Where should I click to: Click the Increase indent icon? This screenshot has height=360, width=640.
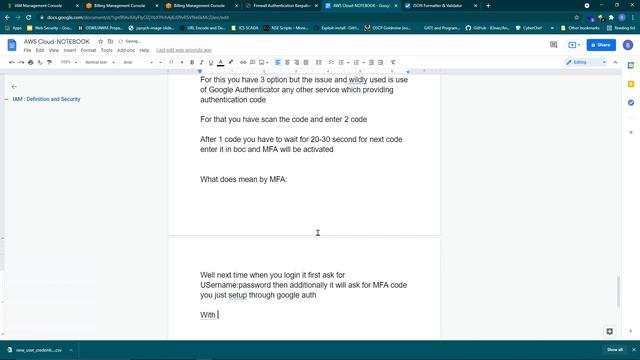tap(380, 62)
